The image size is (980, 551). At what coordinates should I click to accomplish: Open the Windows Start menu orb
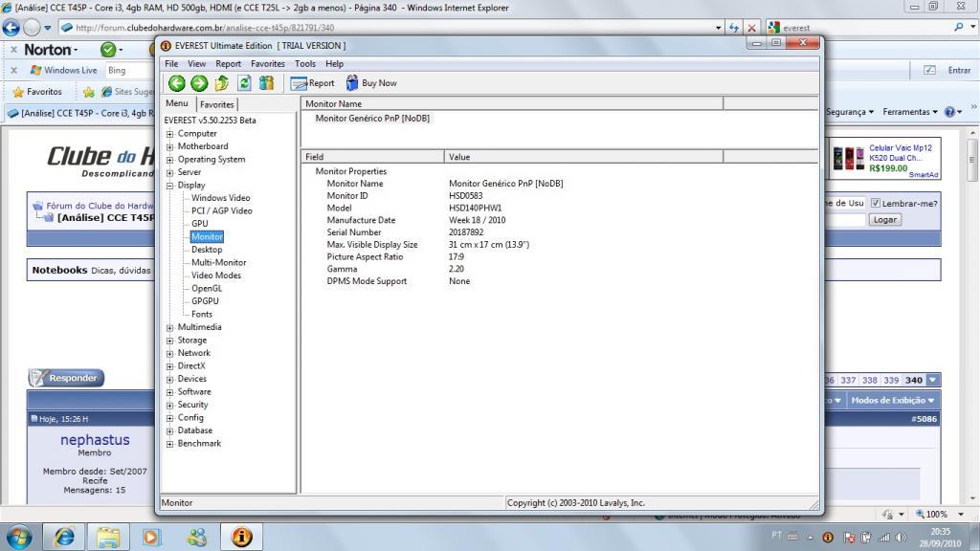[19, 537]
